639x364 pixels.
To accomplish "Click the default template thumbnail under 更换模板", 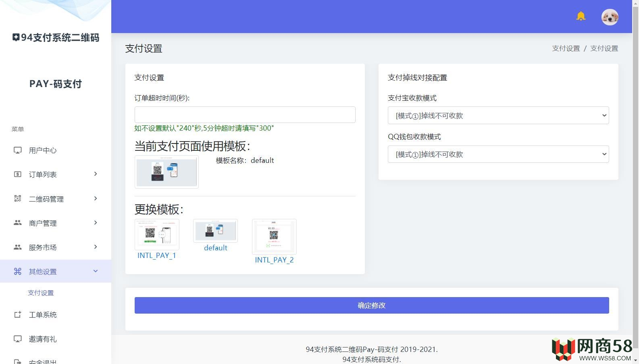I will point(215,231).
